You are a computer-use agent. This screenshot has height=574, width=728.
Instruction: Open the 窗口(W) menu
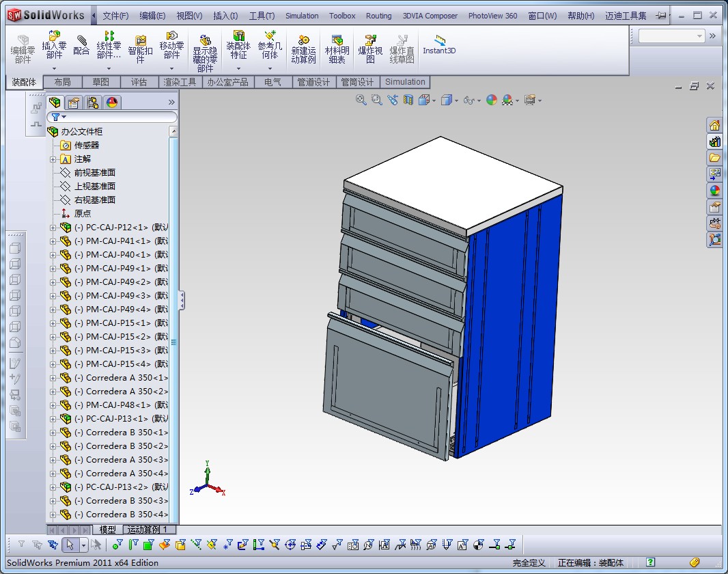[542, 16]
